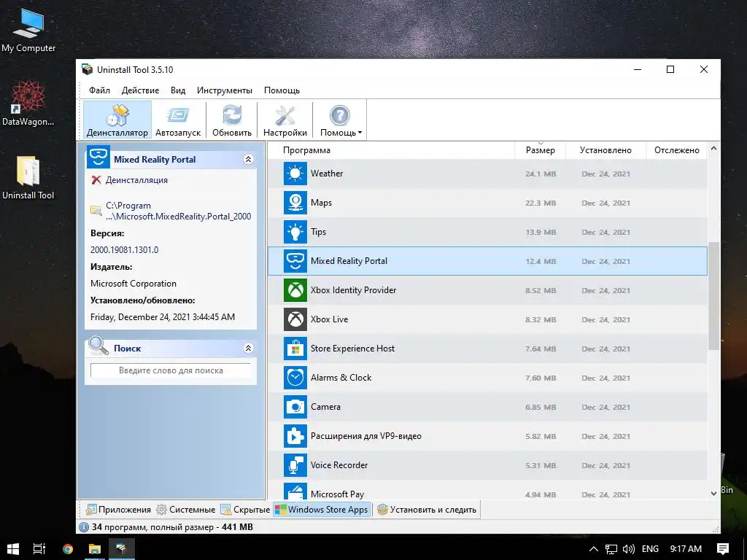This screenshot has height=560, width=747.
Task: Click the Mixed Reality Portal list icon
Action: pyautogui.click(x=295, y=261)
